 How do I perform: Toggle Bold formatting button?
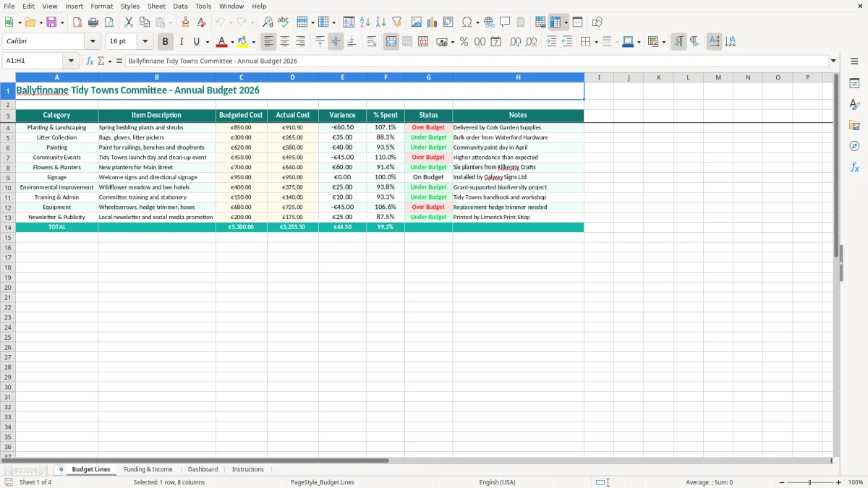[x=166, y=42]
